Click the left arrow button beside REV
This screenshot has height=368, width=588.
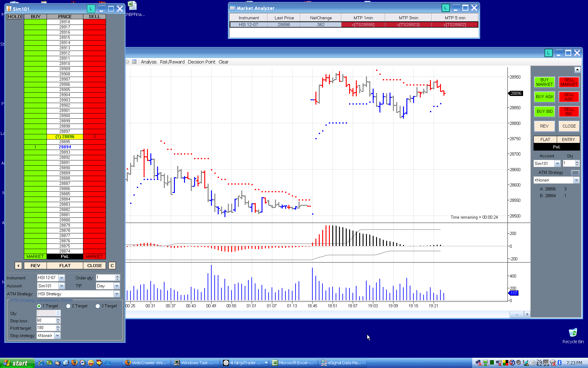click(x=18, y=266)
